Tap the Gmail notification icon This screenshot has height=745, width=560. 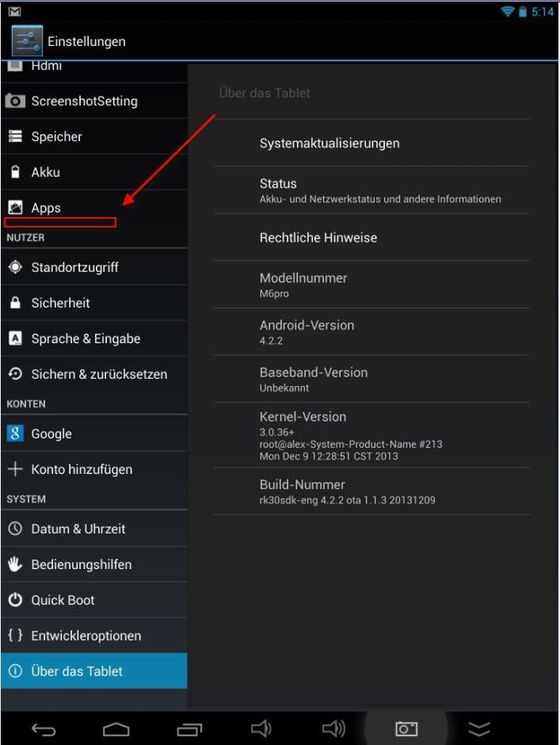click(x=15, y=11)
